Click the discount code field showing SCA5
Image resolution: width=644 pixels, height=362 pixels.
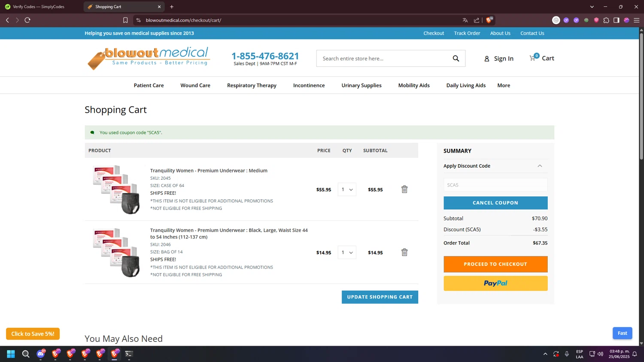(x=495, y=185)
